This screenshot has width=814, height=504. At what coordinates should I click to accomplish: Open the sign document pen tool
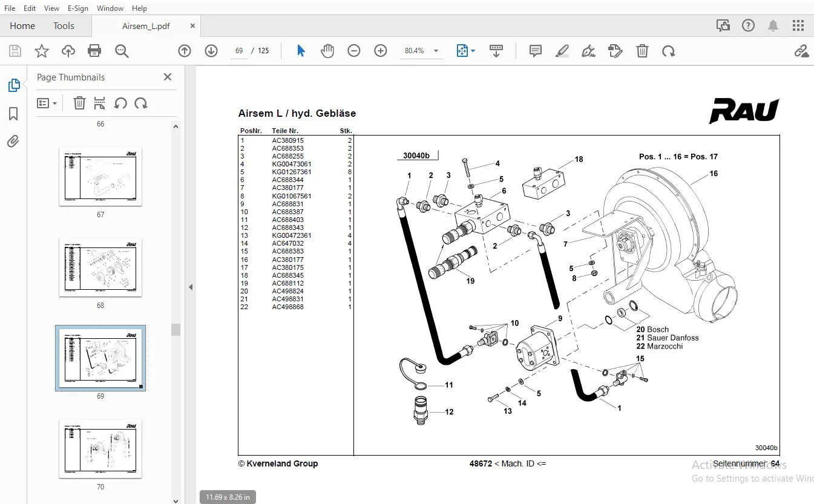click(588, 51)
